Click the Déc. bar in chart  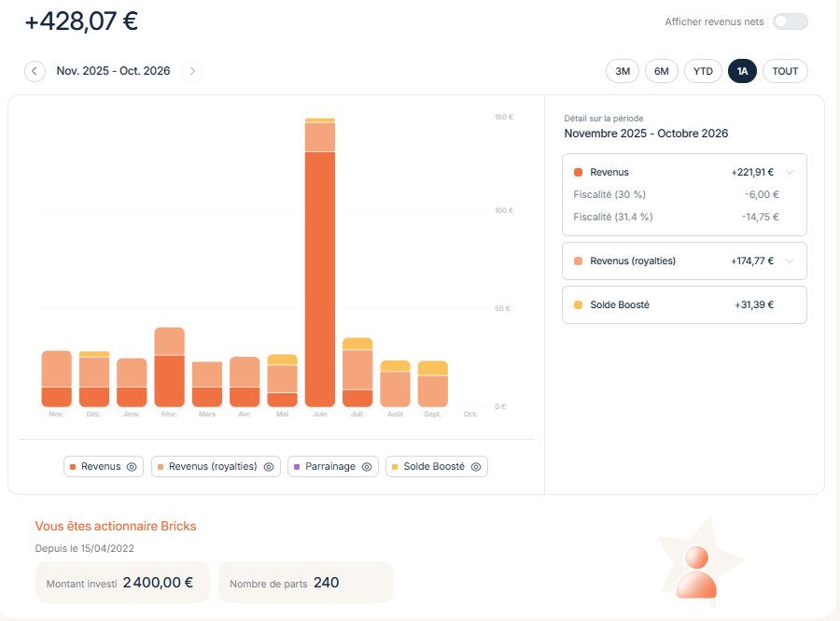click(94, 379)
